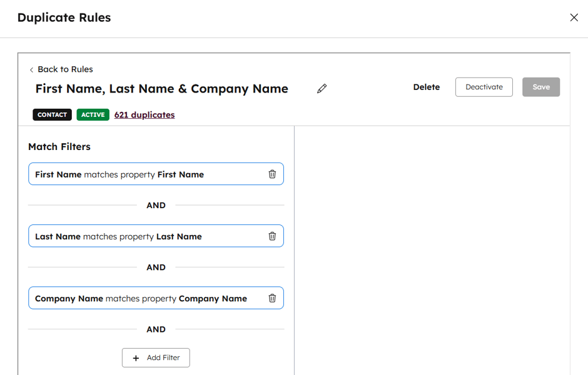
Task: Save the duplicate rule
Action: [x=540, y=87]
